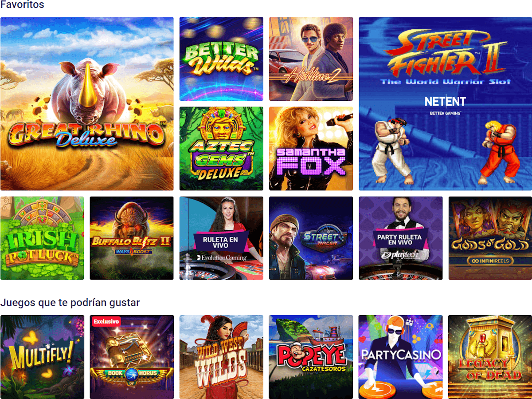Viewport: 532px width, 399px height.
Task: Join Ruleta en Vivo by Evolution Gaming
Action: pos(221,238)
